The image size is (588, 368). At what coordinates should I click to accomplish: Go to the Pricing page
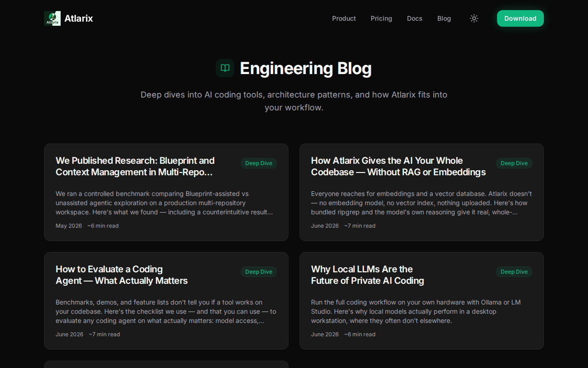tap(381, 18)
